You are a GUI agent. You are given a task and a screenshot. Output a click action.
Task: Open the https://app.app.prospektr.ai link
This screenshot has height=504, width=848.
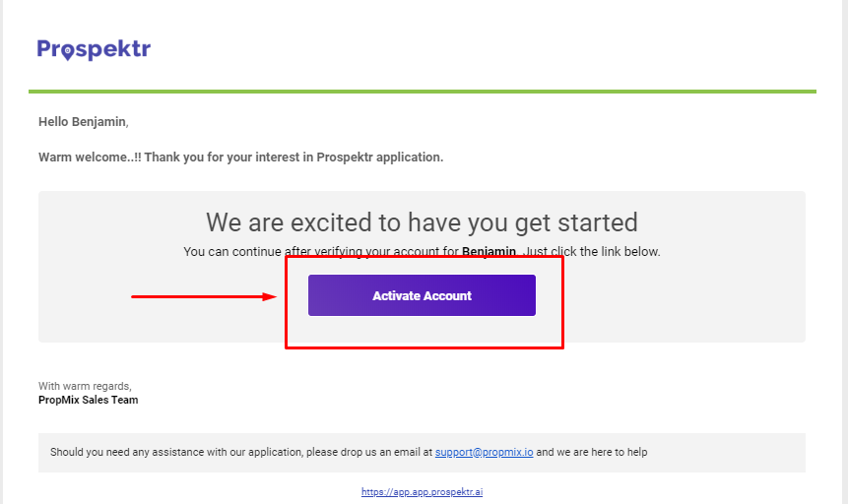pyautogui.click(x=422, y=492)
